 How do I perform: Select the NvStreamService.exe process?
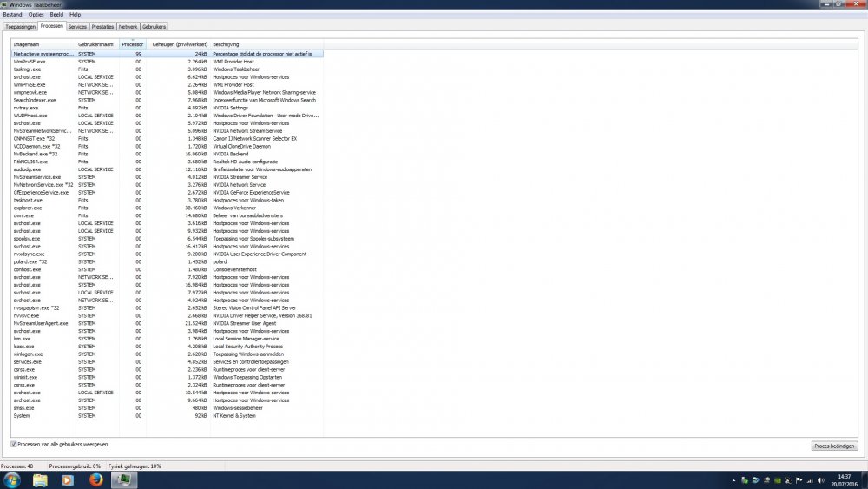[168, 177]
